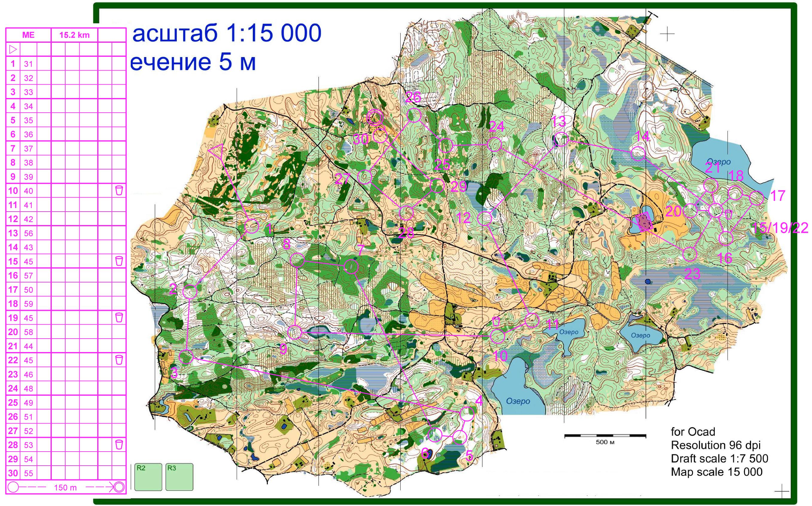The image size is (812, 506).
Task: Click the 500 м scale bar
Action: pos(605,436)
